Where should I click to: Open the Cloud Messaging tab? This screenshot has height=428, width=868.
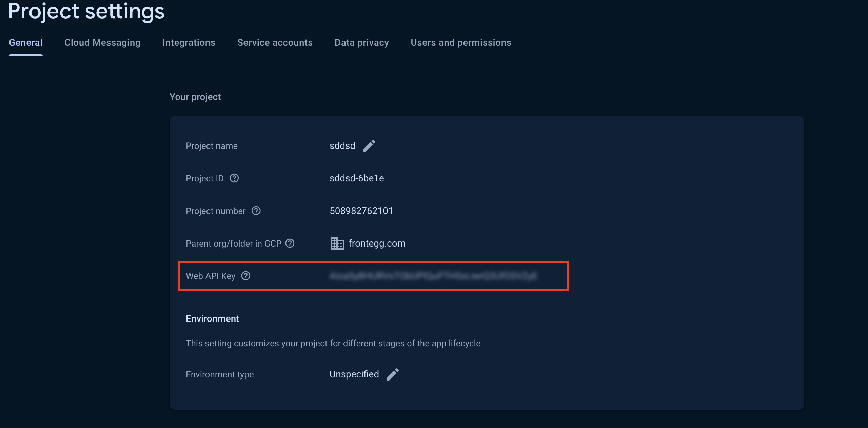(x=102, y=42)
